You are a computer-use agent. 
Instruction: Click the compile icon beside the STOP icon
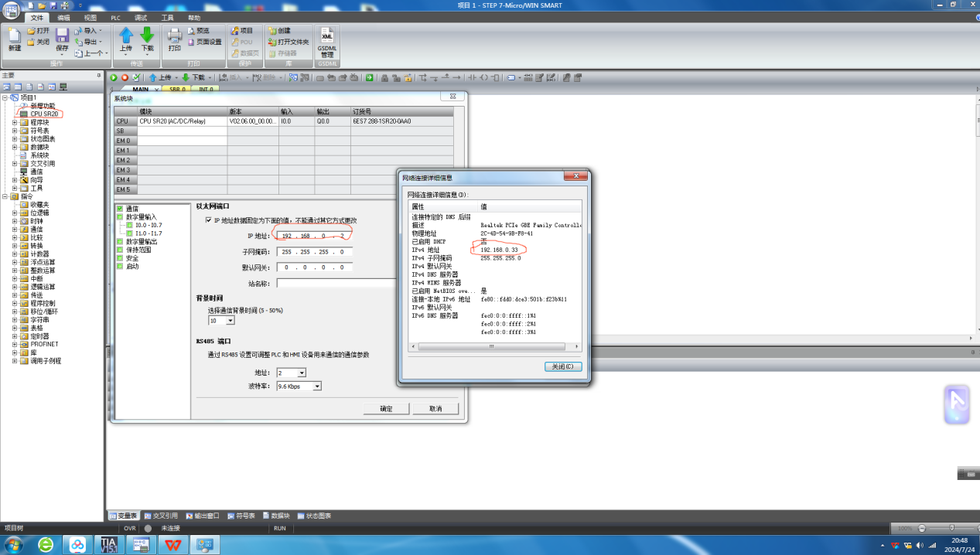pyautogui.click(x=136, y=77)
